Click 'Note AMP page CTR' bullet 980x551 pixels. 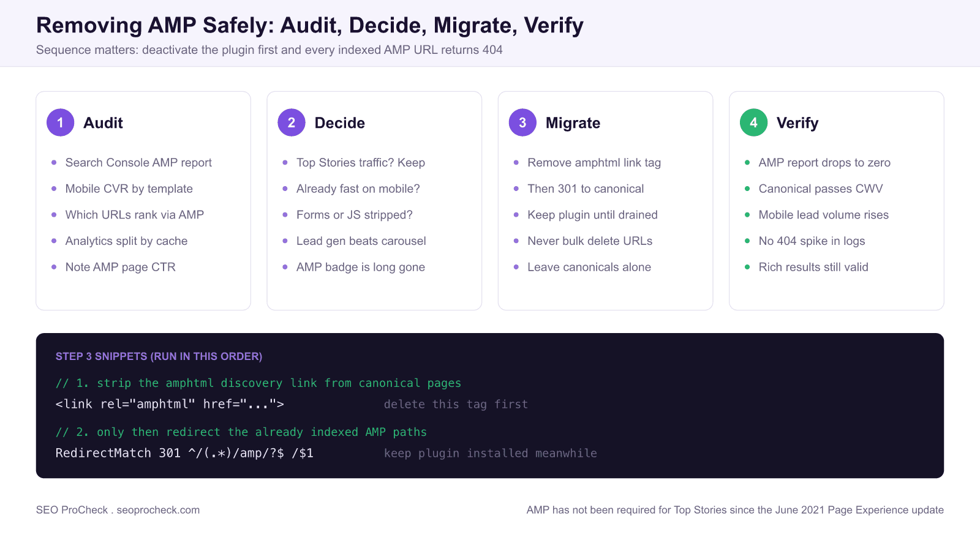[x=120, y=267]
